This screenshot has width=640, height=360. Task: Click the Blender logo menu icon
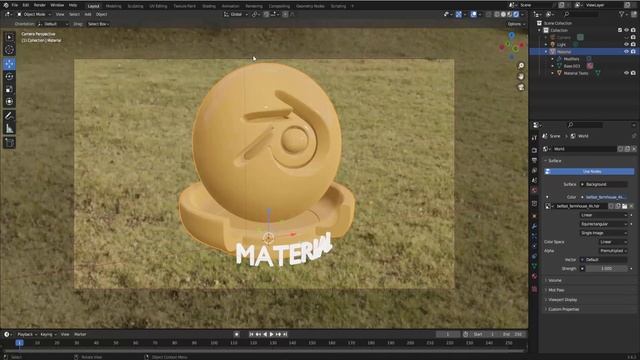[x=5, y=5]
